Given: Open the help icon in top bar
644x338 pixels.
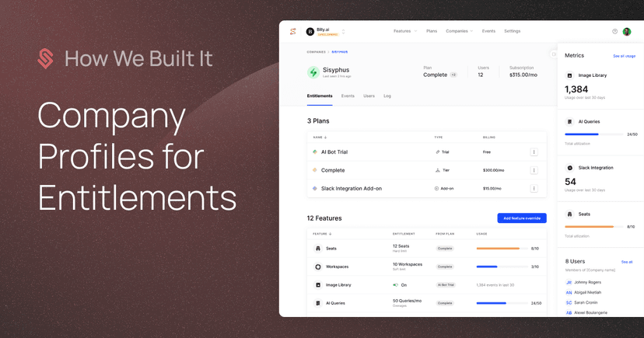Looking at the screenshot, I should pyautogui.click(x=614, y=32).
